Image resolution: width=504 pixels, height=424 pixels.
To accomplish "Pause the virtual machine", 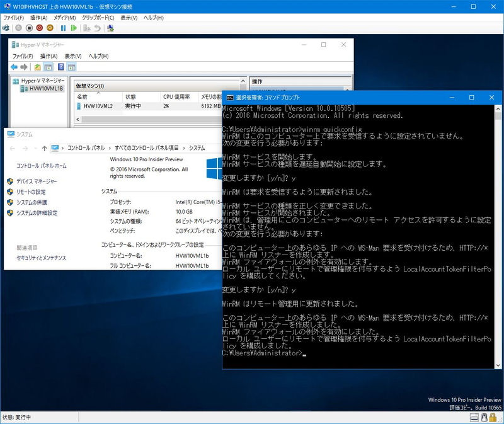I will pyautogui.click(x=64, y=28).
